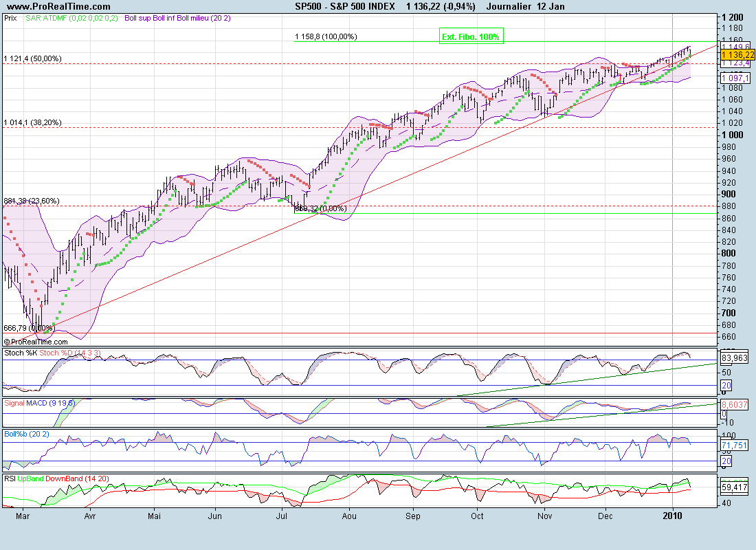
Task: Click the Nov month on the time axis
Action: click(545, 516)
